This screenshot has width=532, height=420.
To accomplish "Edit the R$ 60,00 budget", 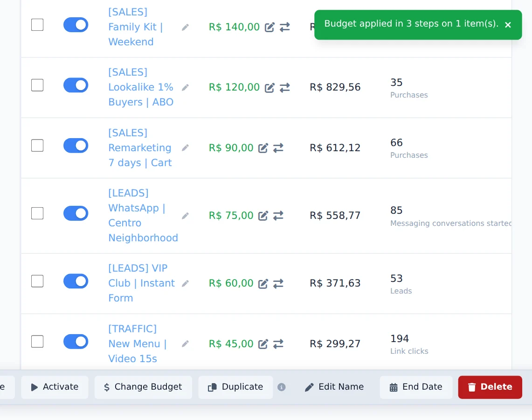I will point(263,284).
